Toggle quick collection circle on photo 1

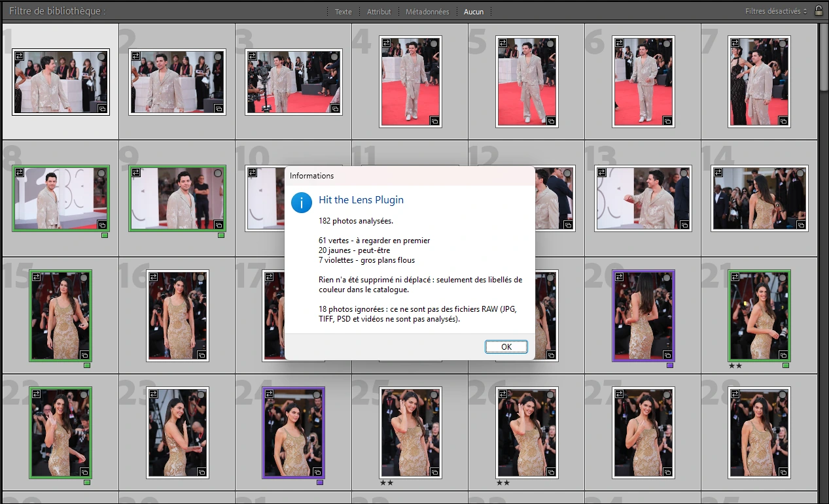point(101,57)
